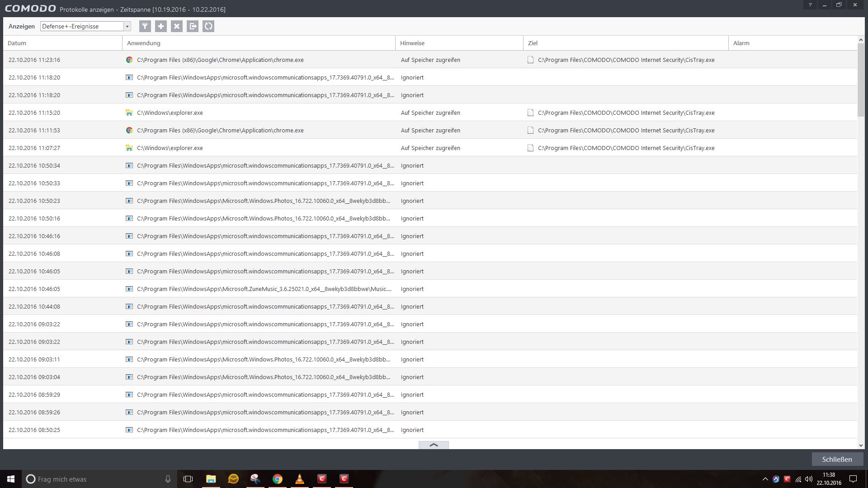Click the Ziel column header
The height and width of the screenshot is (488, 868).
[x=533, y=43]
